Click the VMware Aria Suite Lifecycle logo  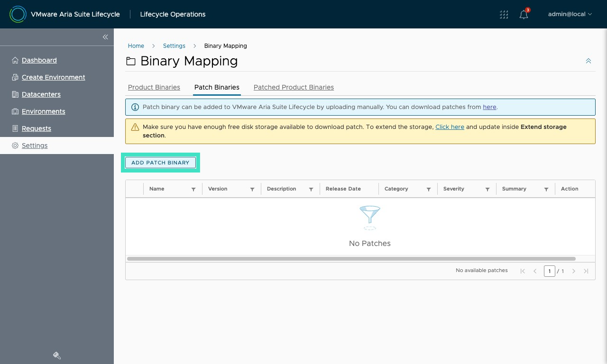[18, 14]
